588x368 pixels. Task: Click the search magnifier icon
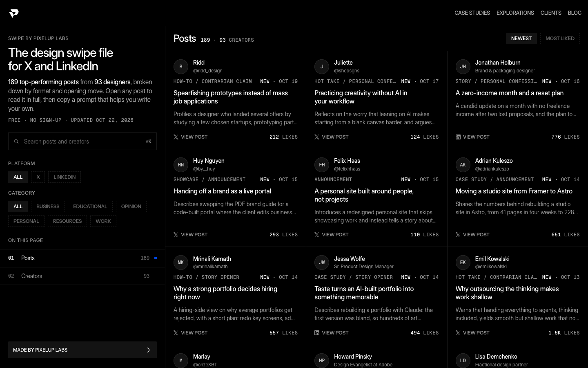tap(16, 141)
